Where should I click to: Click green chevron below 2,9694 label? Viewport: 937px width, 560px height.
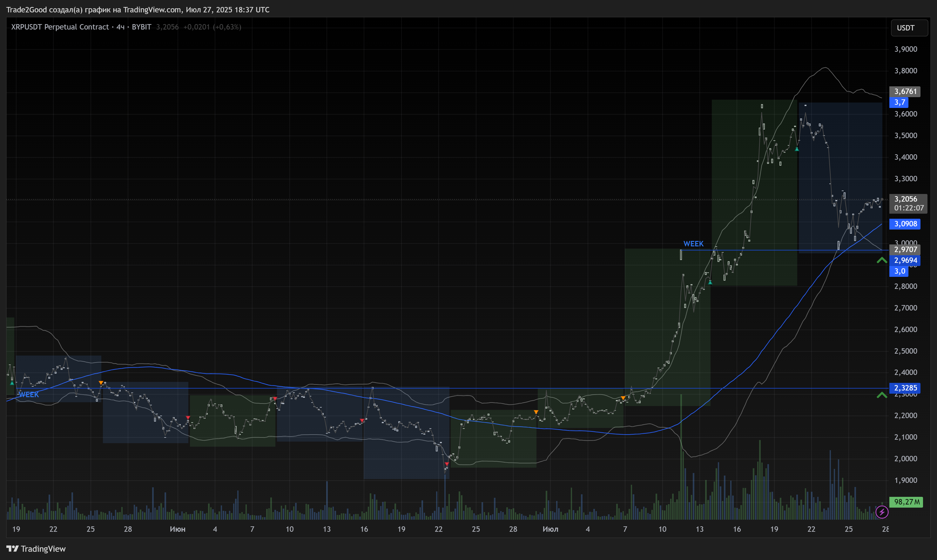click(882, 260)
